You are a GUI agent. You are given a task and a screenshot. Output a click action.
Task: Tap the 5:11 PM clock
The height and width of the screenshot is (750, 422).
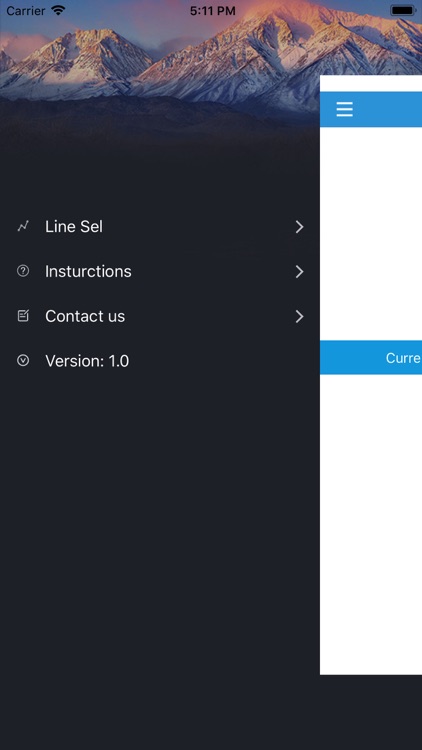(x=212, y=11)
